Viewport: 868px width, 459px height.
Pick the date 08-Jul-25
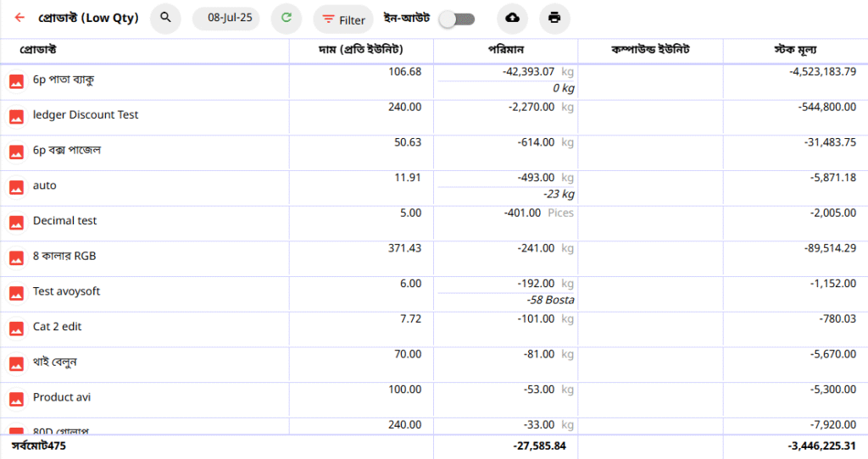(x=226, y=19)
